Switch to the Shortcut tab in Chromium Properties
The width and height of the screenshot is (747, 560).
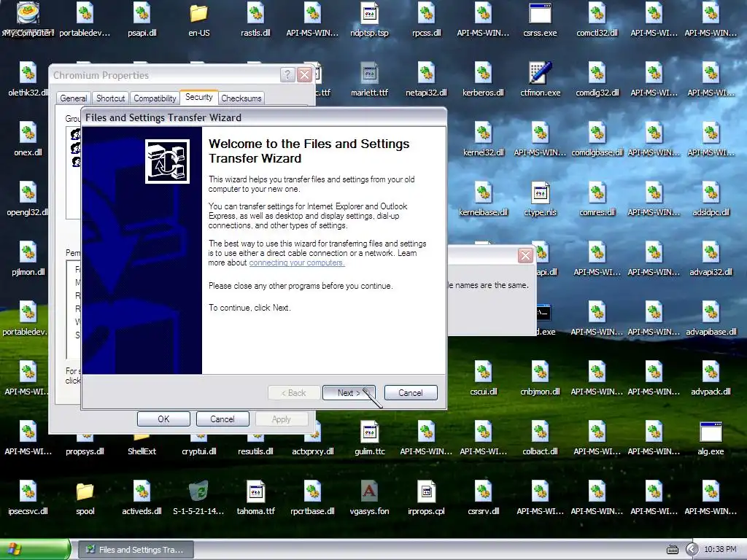coord(110,98)
